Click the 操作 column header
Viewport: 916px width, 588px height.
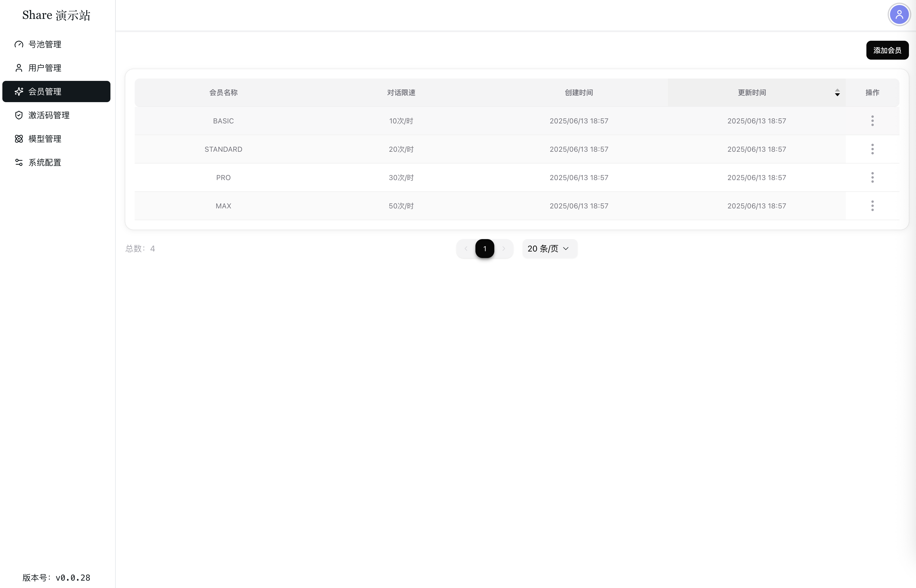pos(872,93)
